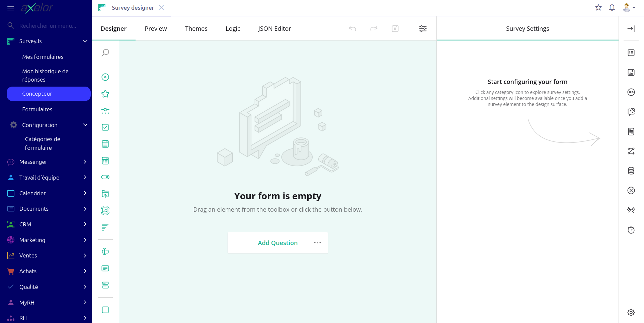
Task: Open the Data database settings category
Action: pos(631,171)
